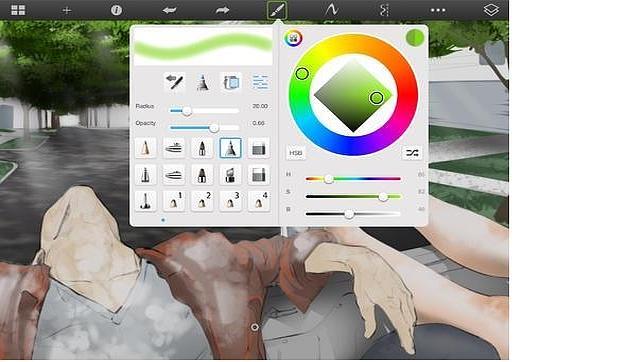Open the three-dots more menu
Viewport: 644px width, 362px height.
pyautogui.click(x=438, y=10)
